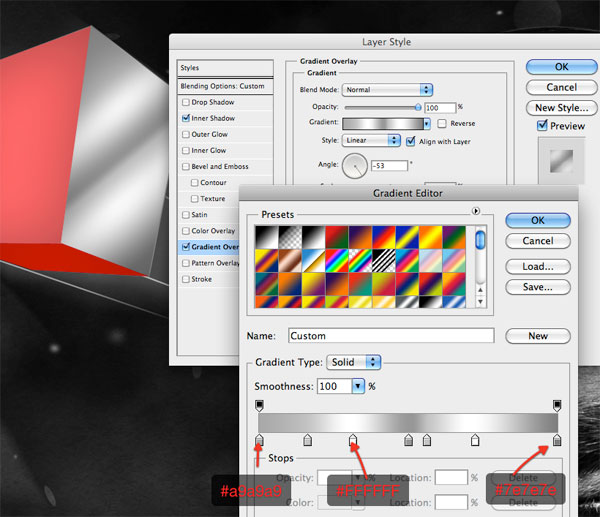Toggle the Color Overlay checkbox
This screenshot has width=600, height=517.
click(186, 231)
